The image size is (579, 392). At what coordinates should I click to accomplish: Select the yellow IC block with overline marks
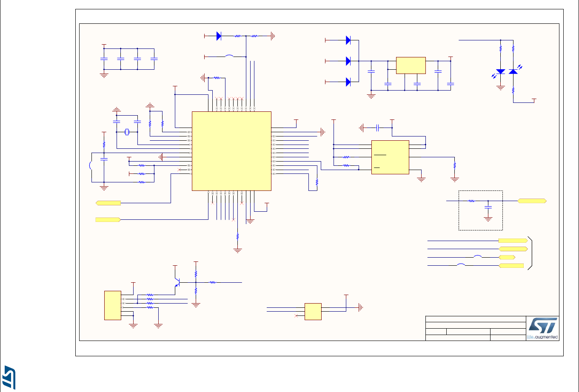[390, 157]
